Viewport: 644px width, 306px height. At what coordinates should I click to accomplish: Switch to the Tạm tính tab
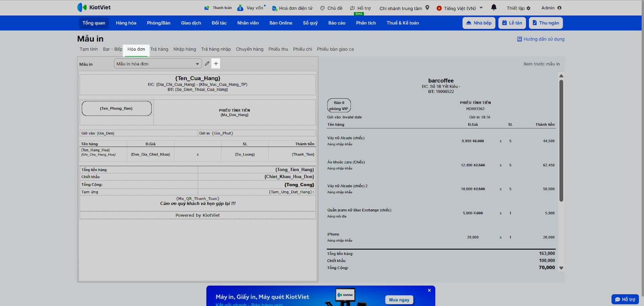tap(89, 49)
